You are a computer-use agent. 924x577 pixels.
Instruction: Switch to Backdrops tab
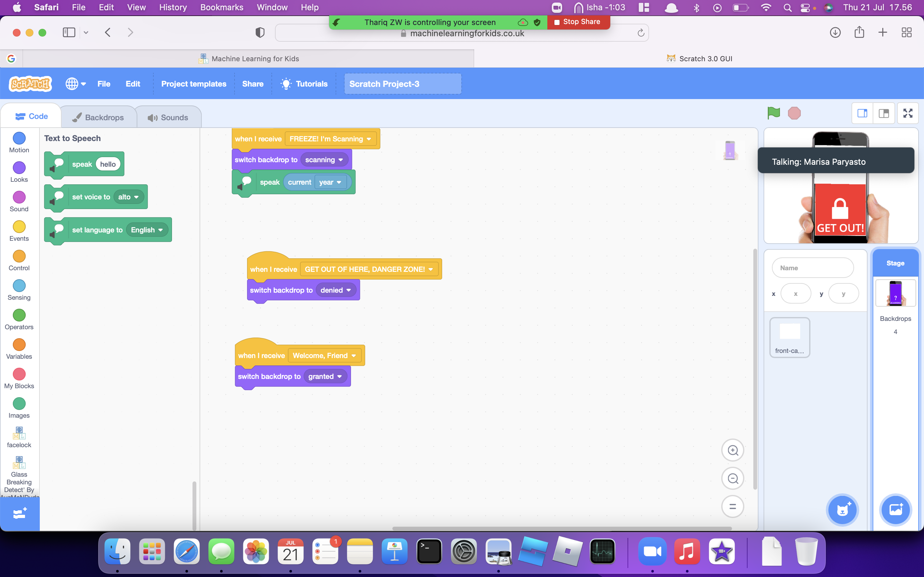coord(98,117)
